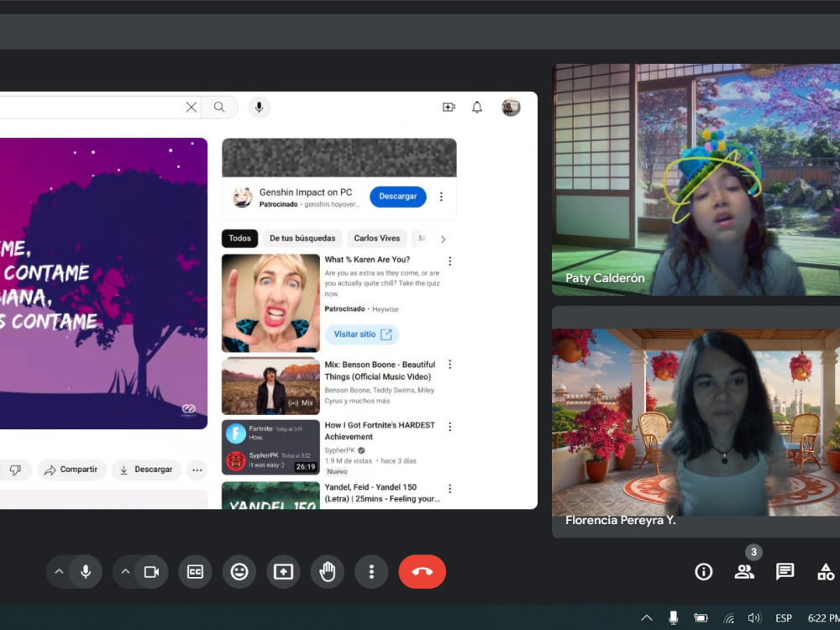The image size is (840, 630).
Task: Click Descargar button on Genshin Impact ad
Action: click(398, 197)
